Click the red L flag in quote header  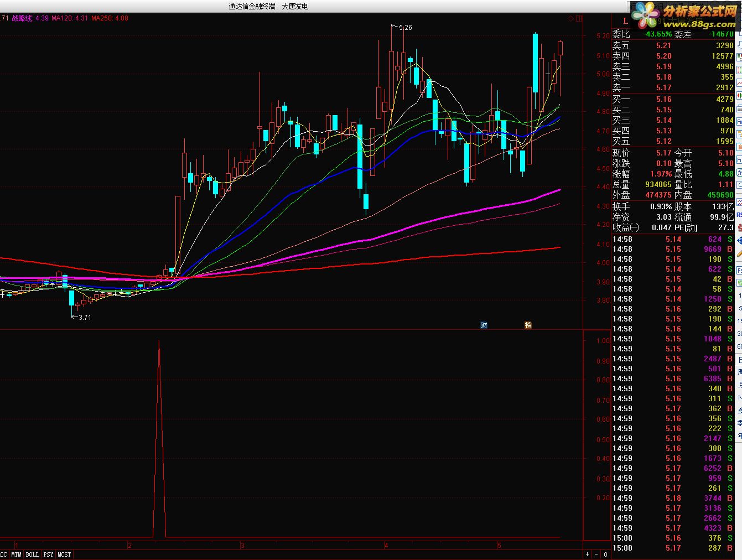626,21
